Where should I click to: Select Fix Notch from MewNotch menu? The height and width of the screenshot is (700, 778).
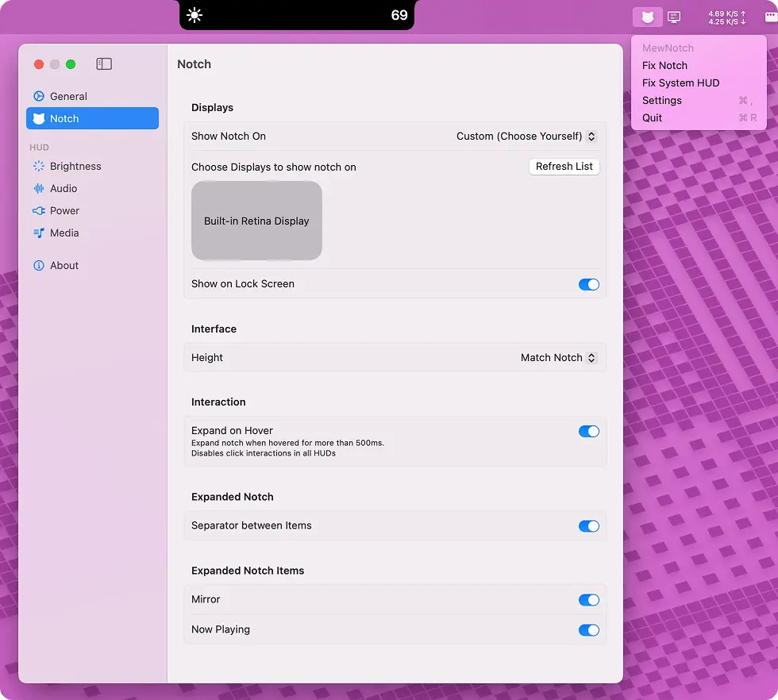coord(699,66)
